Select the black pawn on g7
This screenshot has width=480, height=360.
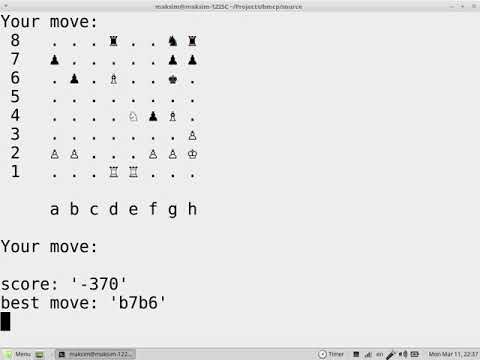point(172,60)
